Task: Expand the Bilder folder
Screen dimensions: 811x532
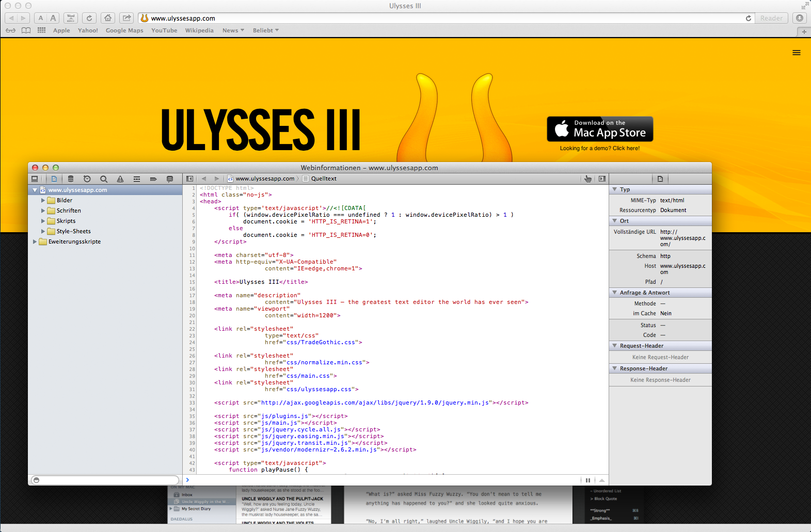Action: pos(43,200)
